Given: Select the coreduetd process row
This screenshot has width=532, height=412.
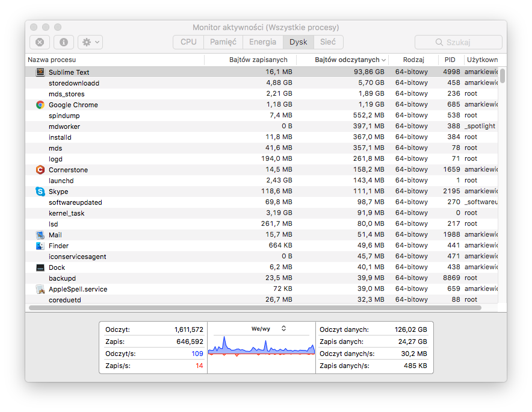Looking at the screenshot, I should coord(262,299).
